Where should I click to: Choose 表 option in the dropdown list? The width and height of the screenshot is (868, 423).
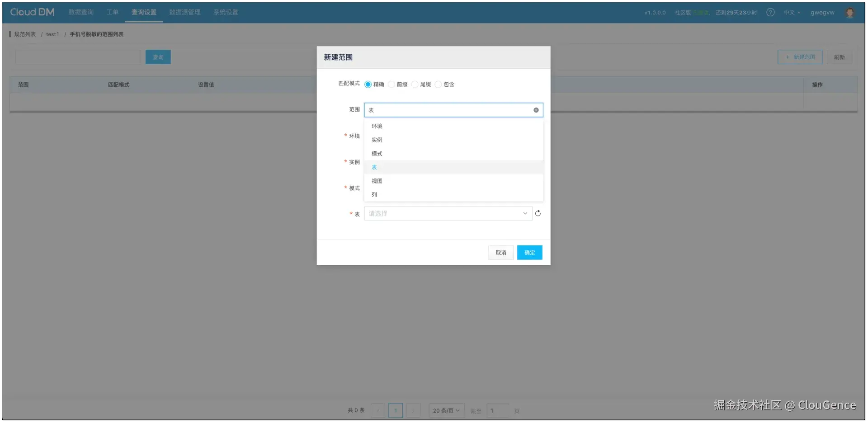453,167
